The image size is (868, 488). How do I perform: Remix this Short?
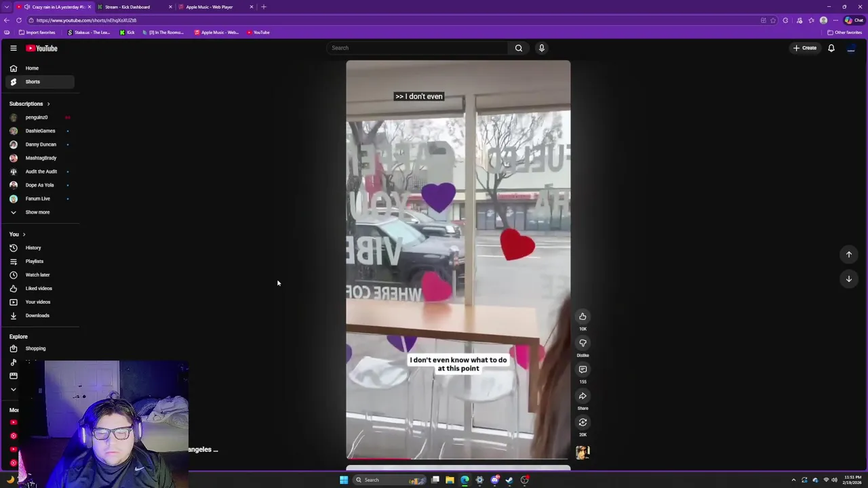(583, 422)
